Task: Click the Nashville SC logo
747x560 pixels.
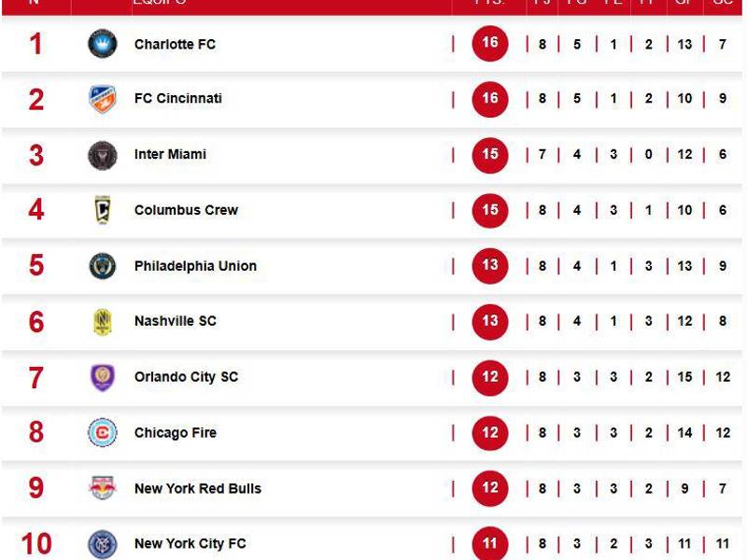Action: pos(105,321)
